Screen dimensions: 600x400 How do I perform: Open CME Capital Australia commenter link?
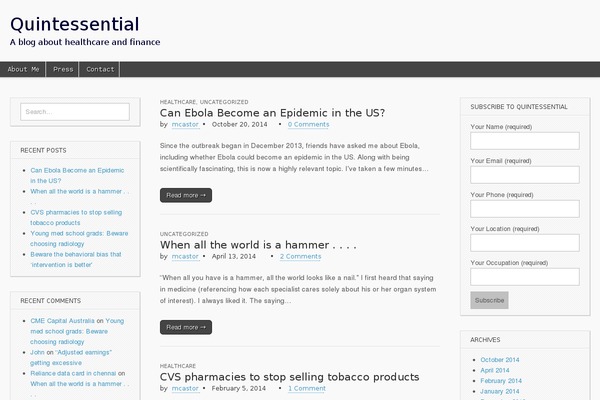62,321
